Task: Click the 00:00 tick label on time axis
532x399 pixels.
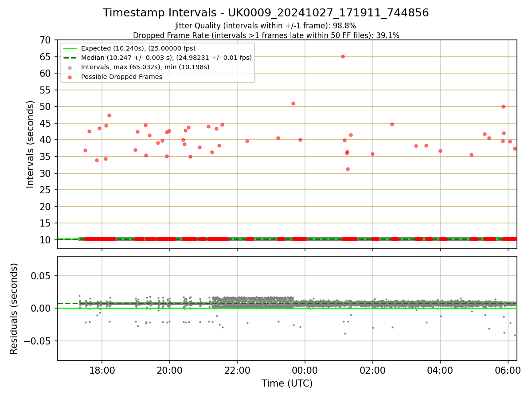Action: [x=305, y=371]
